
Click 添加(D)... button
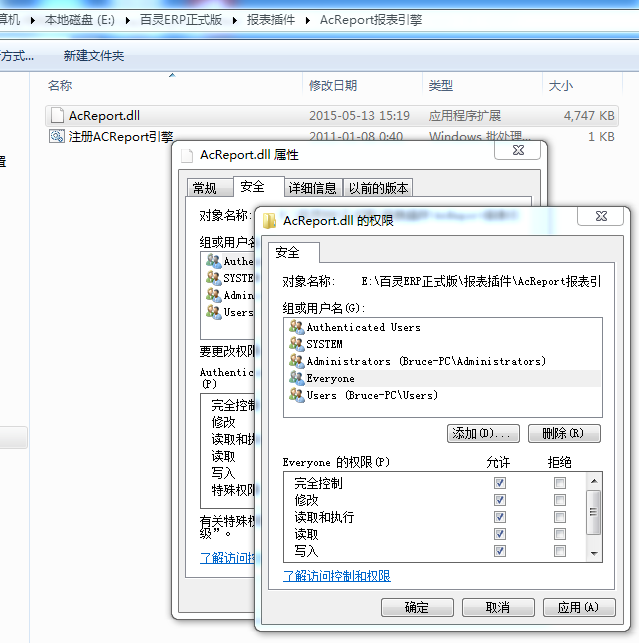[x=483, y=433]
